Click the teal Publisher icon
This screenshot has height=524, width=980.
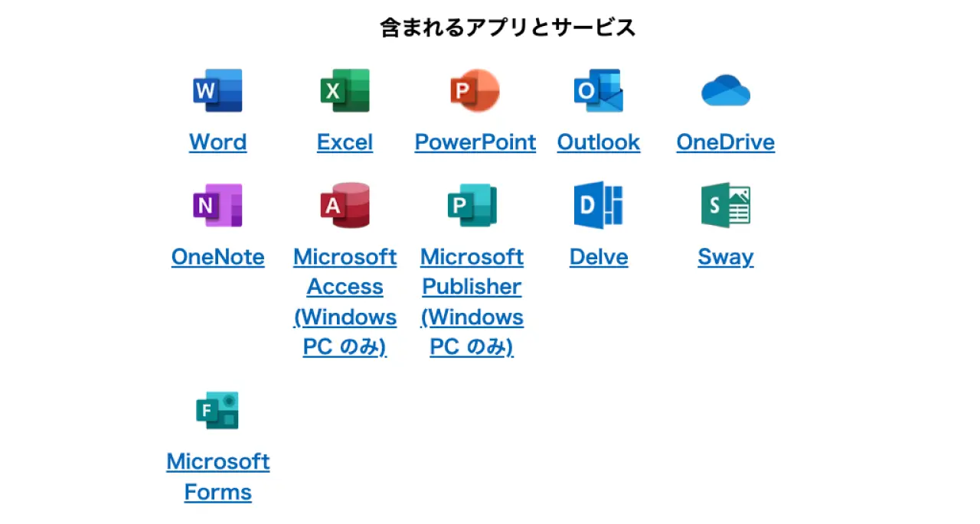(x=472, y=205)
